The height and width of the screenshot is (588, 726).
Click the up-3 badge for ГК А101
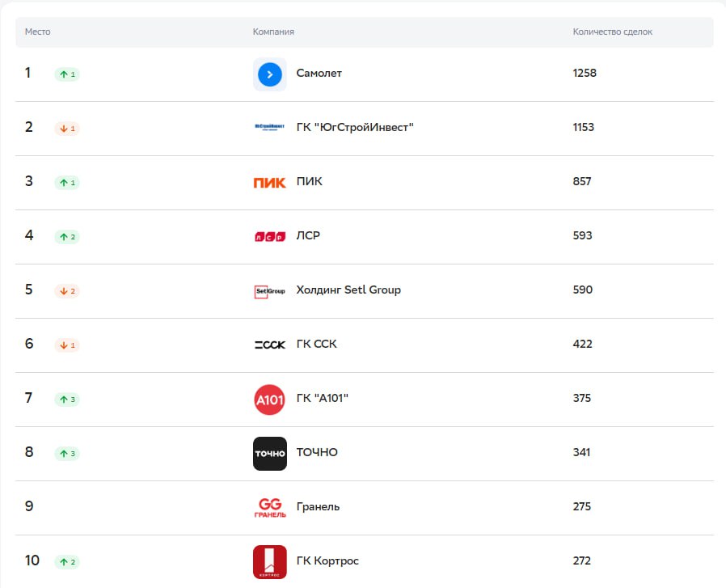click(67, 400)
